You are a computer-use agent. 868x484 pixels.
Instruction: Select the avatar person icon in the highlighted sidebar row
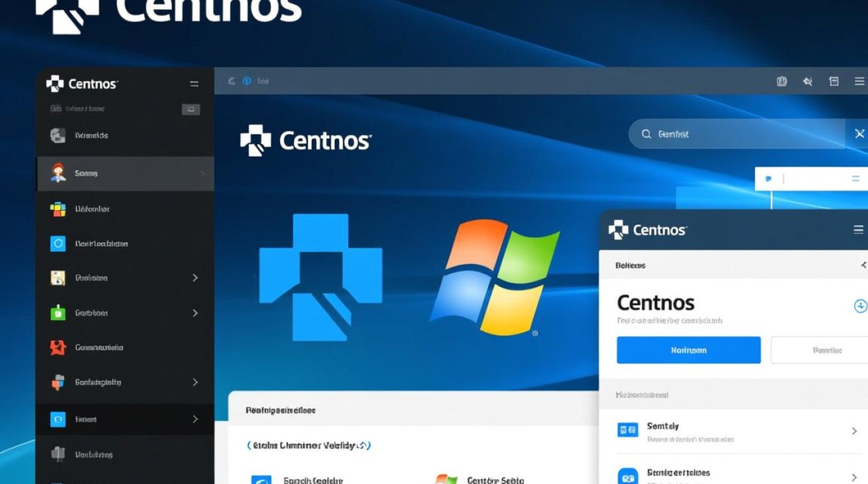(x=58, y=173)
